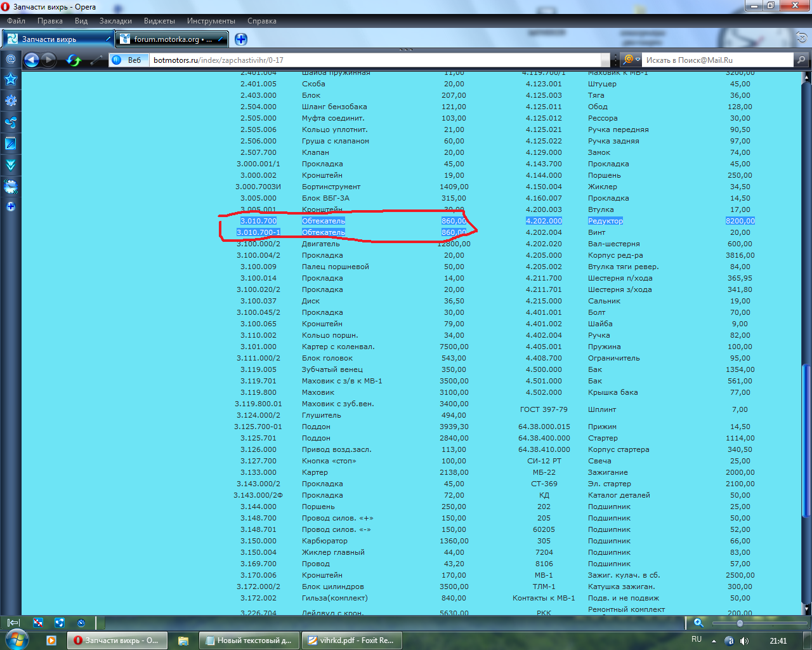Viewport: 812px width, 650px height.
Task: Open the History clock panel in sidebar
Action: 11,187
